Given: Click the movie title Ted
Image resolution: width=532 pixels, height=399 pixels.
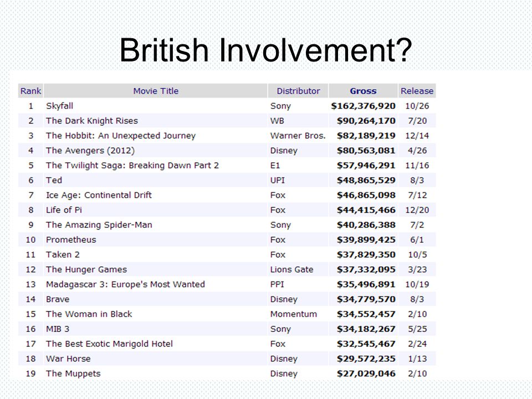Looking at the screenshot, I should (54, 180).
